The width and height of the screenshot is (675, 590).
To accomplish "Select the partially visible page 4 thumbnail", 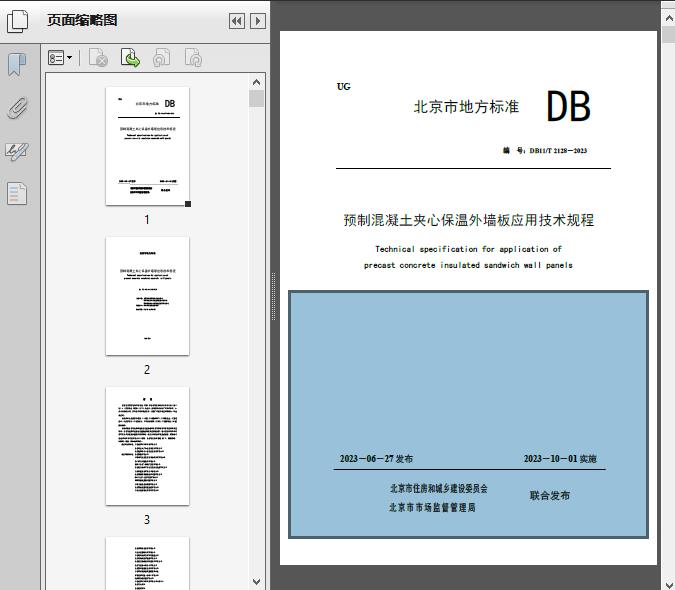I will [147, 563].
